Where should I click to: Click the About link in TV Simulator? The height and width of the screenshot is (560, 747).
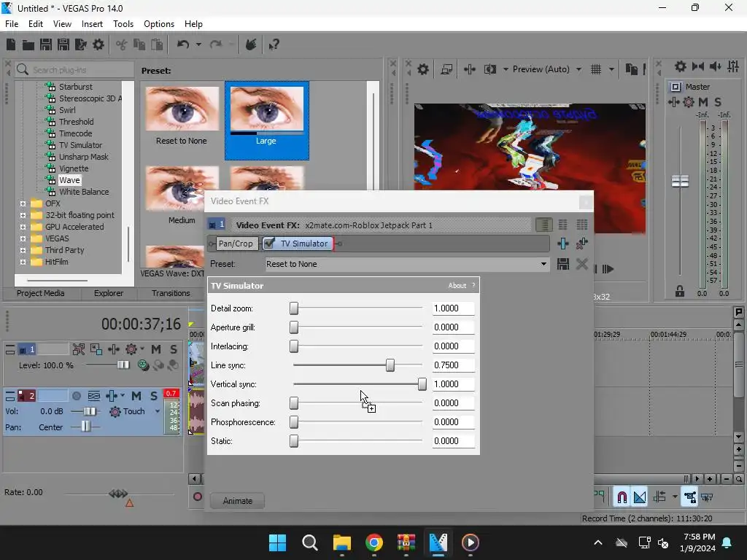[457, 286]
